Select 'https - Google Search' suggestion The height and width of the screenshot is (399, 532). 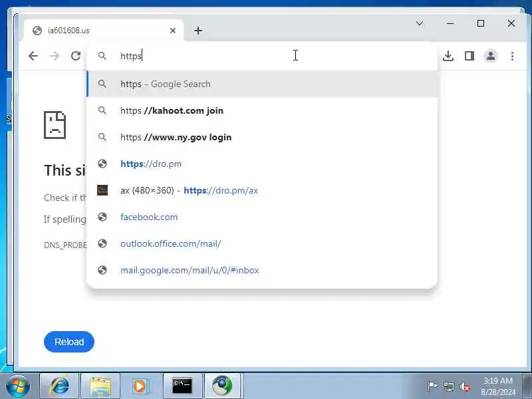[x=262, y=84]
